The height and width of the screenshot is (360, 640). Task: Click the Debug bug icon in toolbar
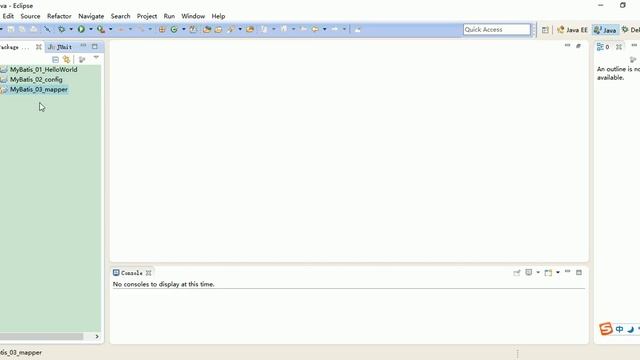[61, 29]
